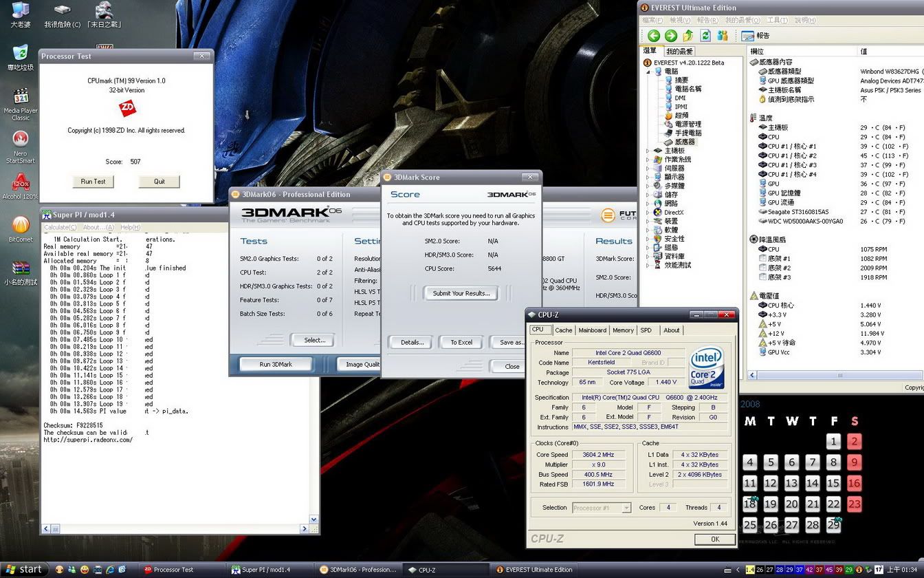Select 摘要 summary item in EVEREST tree

676,80
